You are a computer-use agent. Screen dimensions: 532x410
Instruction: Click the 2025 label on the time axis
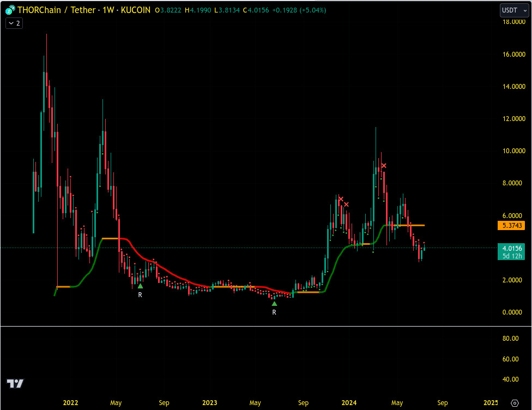491,402
